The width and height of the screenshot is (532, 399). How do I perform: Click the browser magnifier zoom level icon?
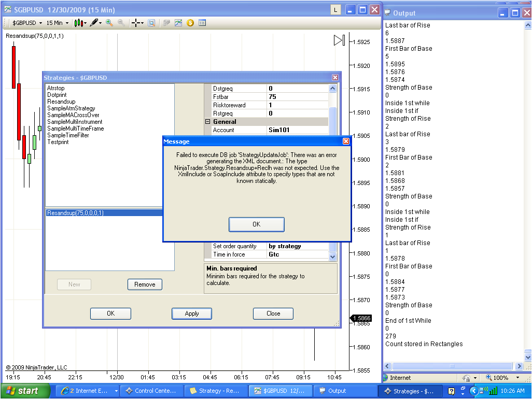pos(489,377)
